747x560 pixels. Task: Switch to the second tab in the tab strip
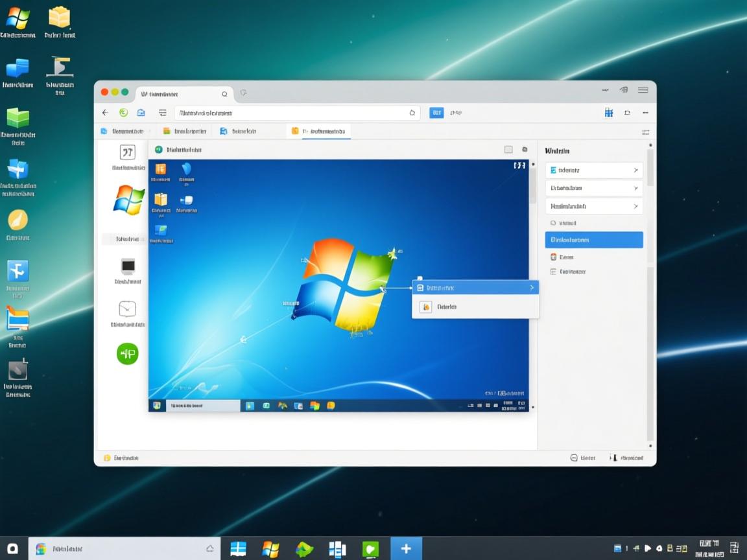[x=184, y=131]
